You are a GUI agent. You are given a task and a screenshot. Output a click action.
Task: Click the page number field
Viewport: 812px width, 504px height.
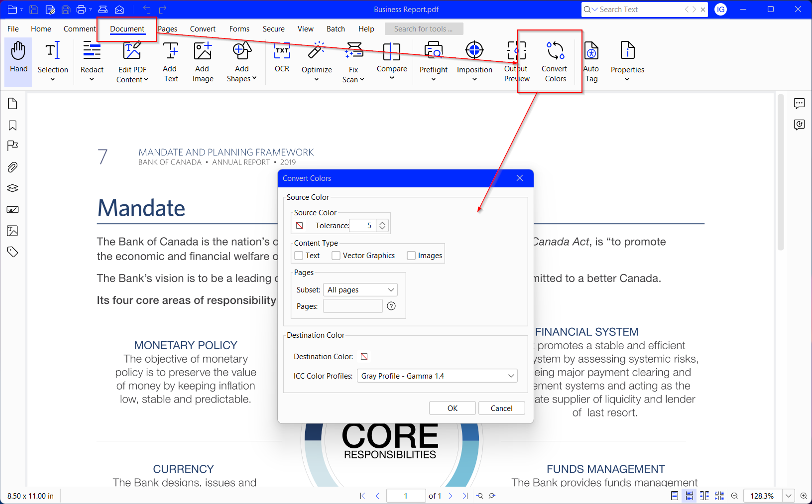pyautogui.click(x=406, y=496)
